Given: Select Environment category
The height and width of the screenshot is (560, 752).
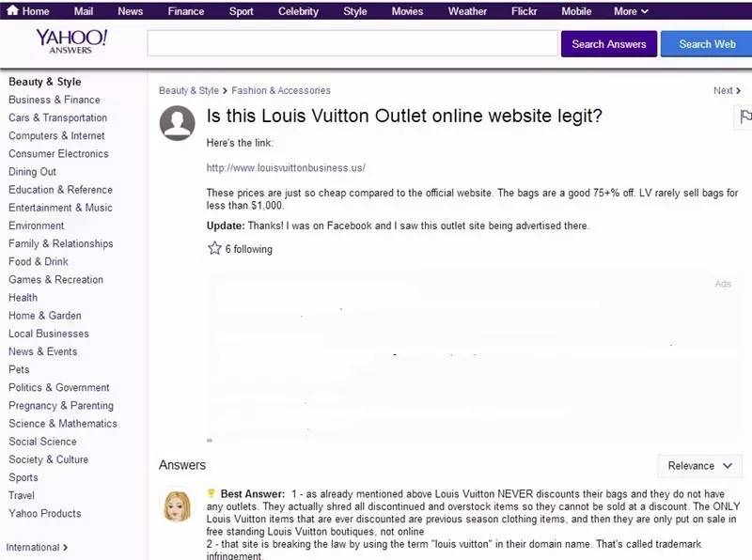Looking at the screenshot, I should point(36,226).
